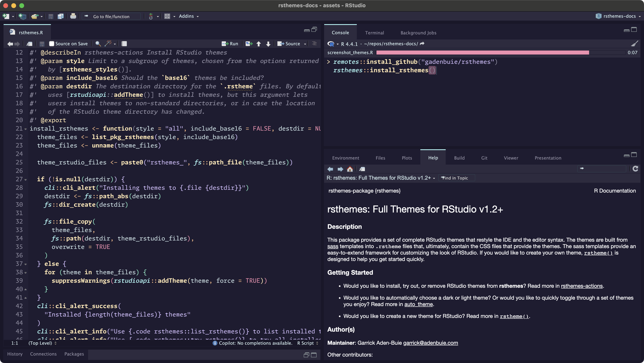This screenshot has width=644, height=363.
Task: Switch to the Terminal tab
Action: [374, 33]
